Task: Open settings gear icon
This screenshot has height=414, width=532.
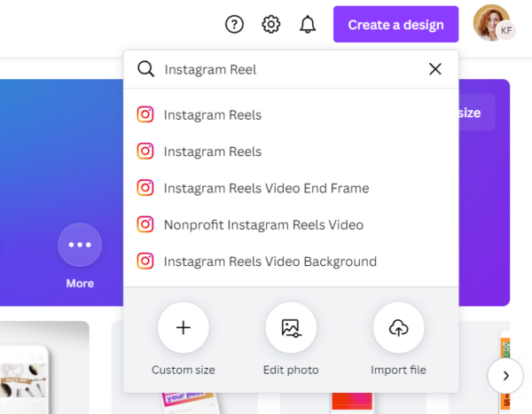Action: (271, 25)
